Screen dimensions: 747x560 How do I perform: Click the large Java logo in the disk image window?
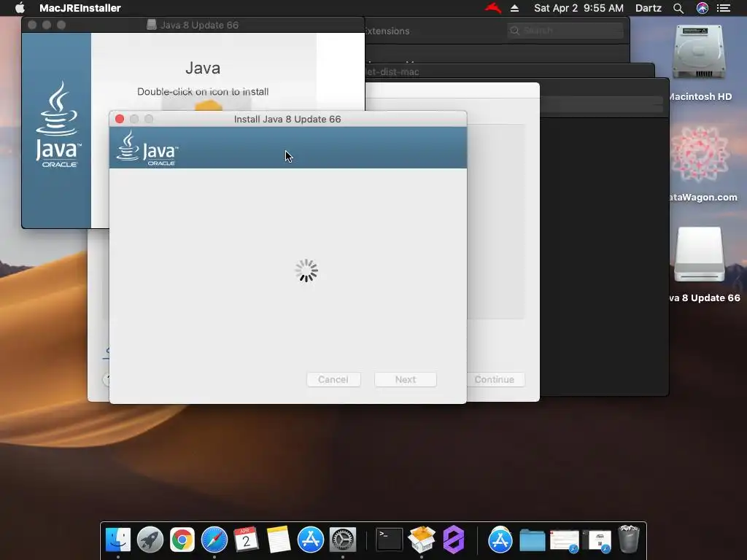(58, 124)
